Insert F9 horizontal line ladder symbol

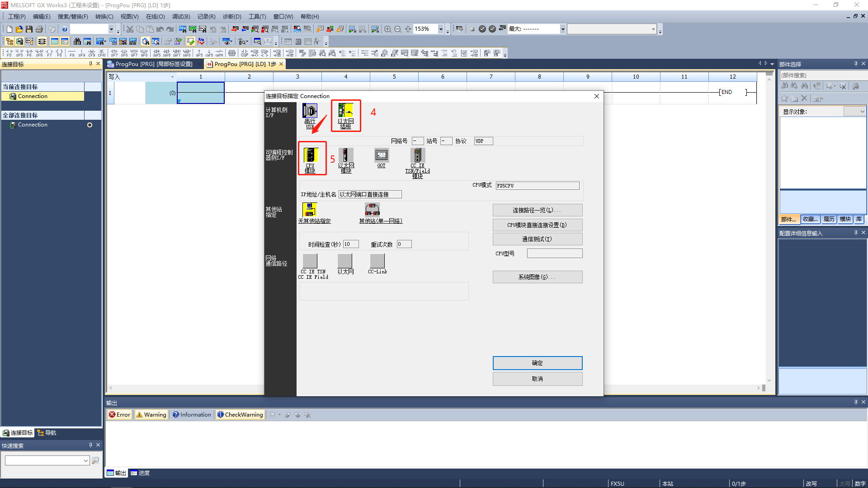[x=72, y=53]
